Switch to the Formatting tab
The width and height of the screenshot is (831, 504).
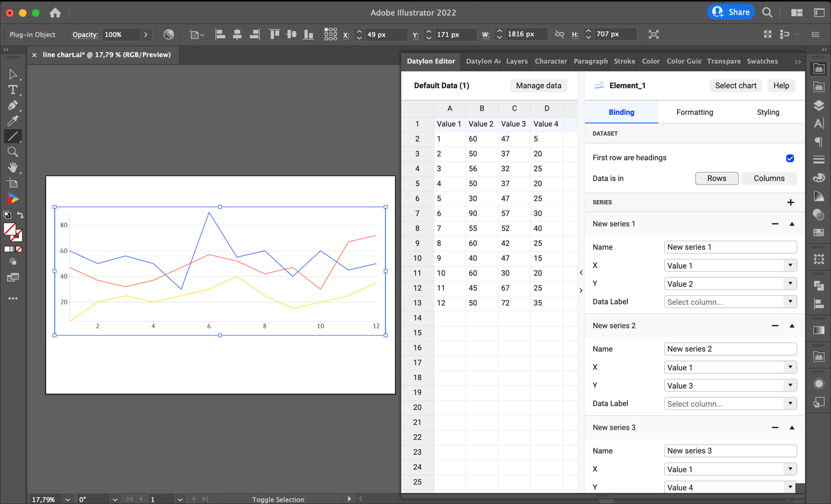point(695,112)
